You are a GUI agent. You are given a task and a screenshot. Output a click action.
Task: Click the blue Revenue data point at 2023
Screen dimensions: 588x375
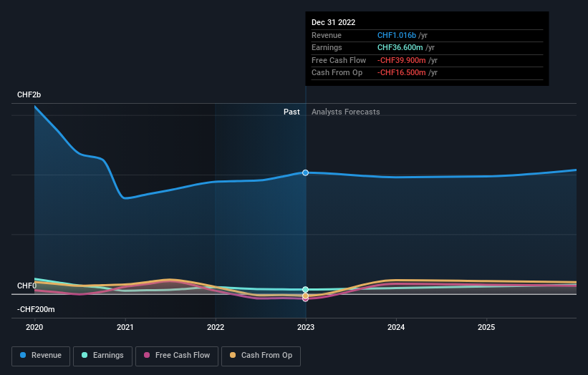(306, 172)
